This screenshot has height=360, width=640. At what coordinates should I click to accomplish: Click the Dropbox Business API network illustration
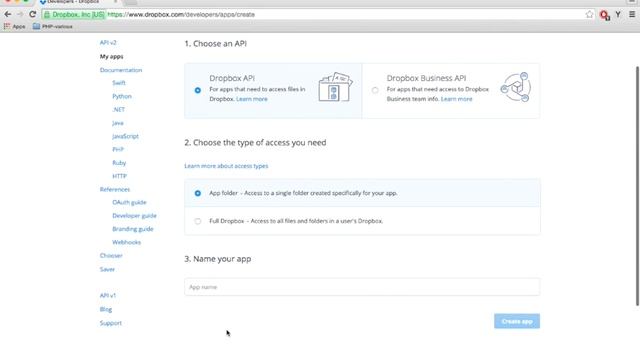pyautogui.click(x=516, y=87)
